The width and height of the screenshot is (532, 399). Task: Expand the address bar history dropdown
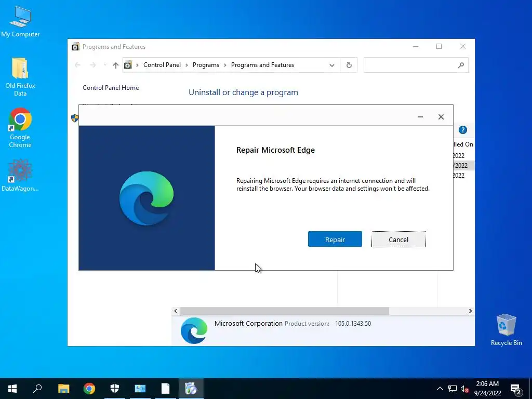(332, 65)
